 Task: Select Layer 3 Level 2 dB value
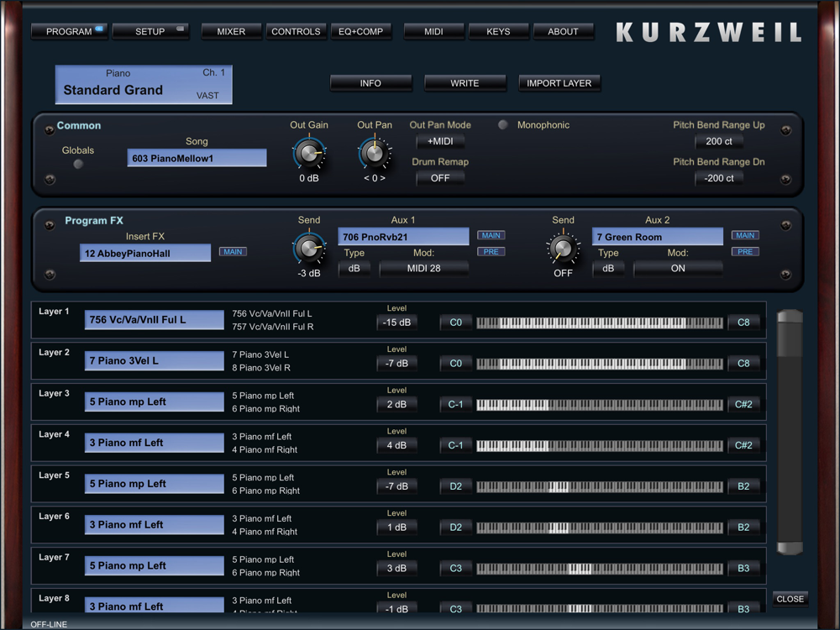click(x=396, y=405)
